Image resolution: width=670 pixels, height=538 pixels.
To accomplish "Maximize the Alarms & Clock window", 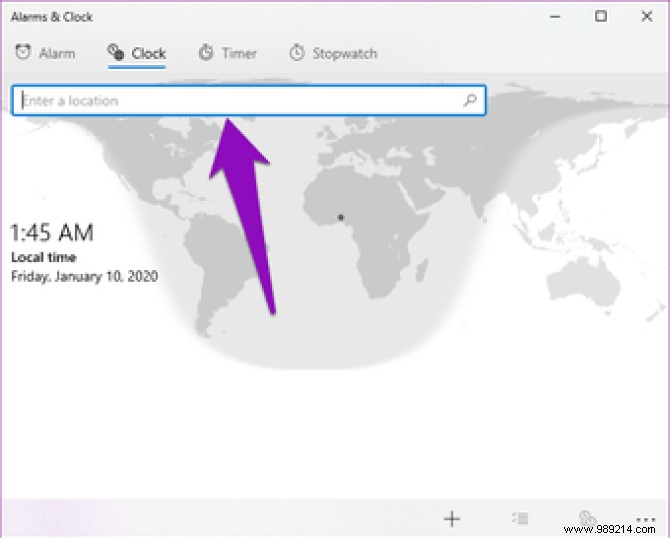I will coord(601,16).
